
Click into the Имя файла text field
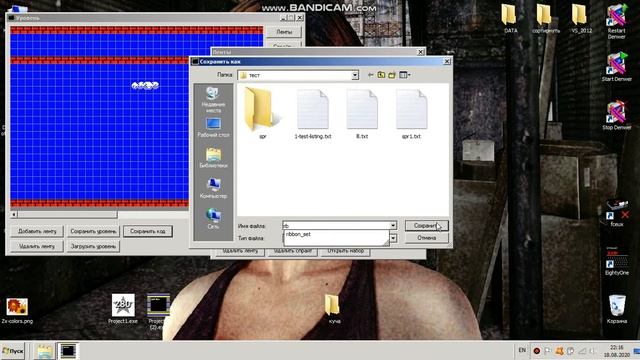coord(336,225)
